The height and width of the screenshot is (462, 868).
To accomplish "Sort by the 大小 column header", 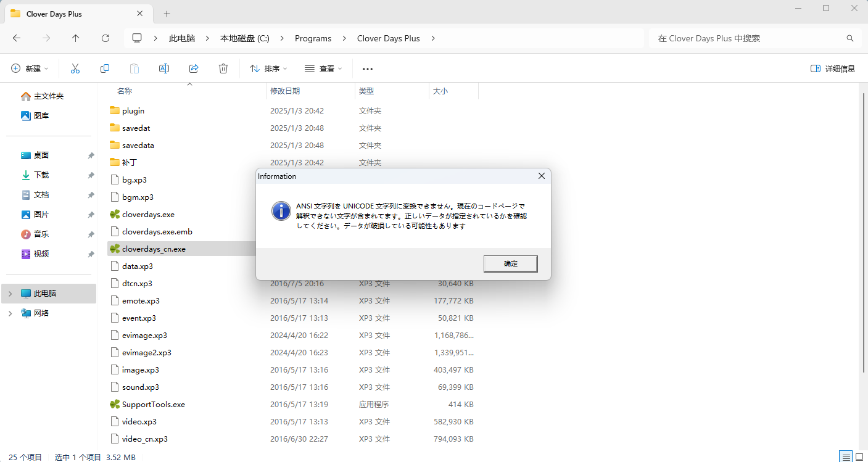I will pos(440,91).
